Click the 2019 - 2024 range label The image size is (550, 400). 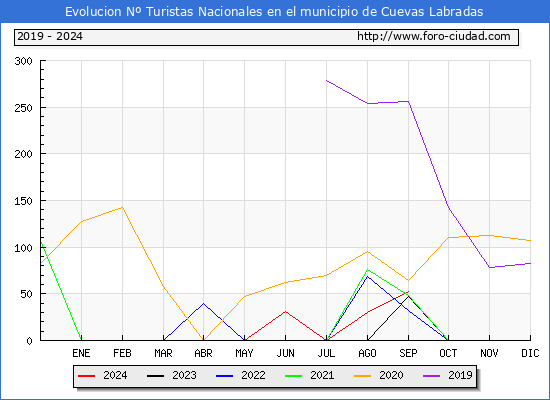pos(50,36)
